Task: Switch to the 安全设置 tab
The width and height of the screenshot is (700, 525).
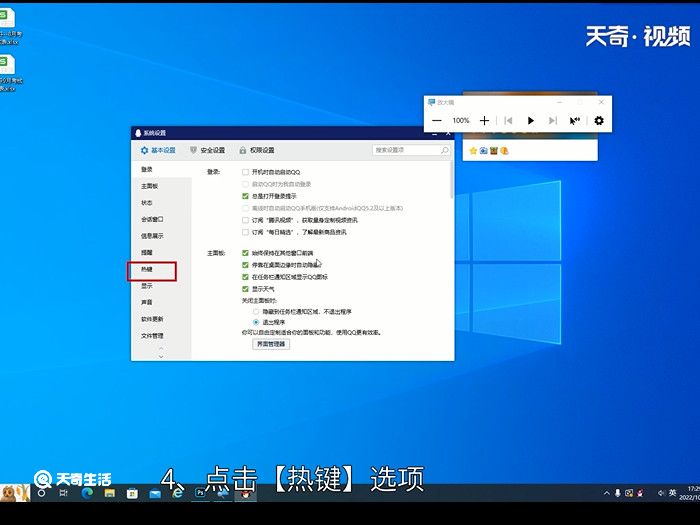Action: [208, 150]
